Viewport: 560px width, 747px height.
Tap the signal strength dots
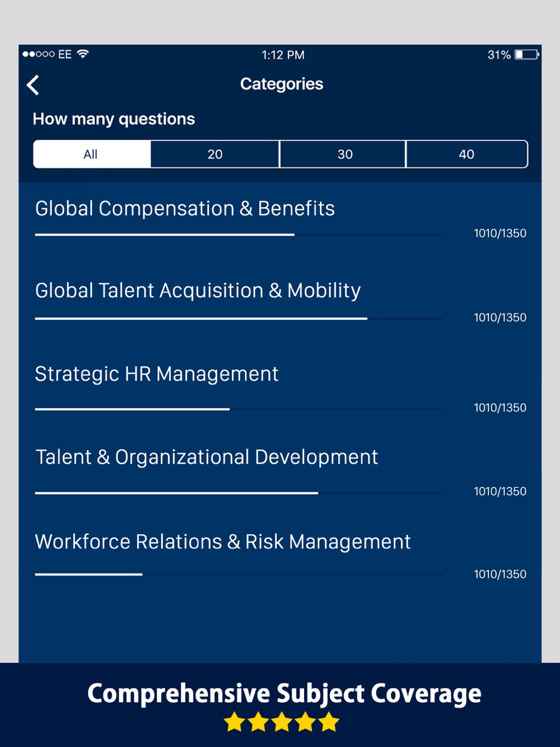(39, 54)
